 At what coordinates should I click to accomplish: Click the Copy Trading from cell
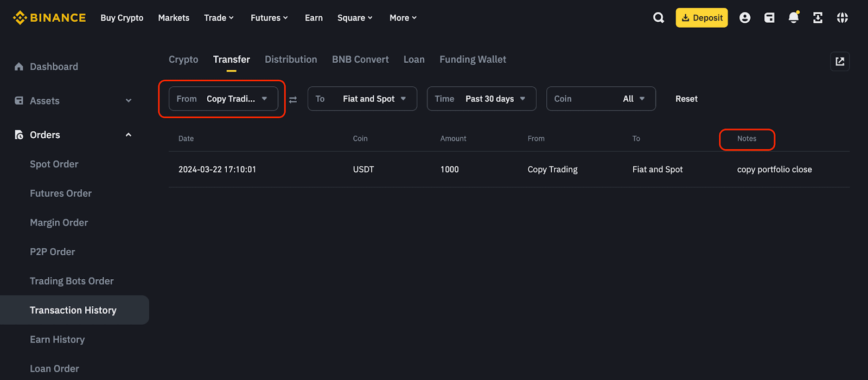pyautogui.click(x=552, y=170)
